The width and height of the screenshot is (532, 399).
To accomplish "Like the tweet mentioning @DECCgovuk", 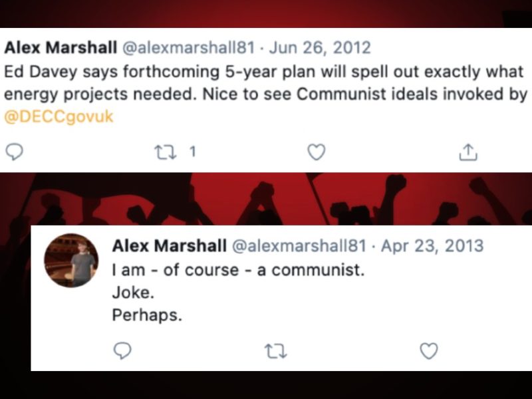I will 317,152.
